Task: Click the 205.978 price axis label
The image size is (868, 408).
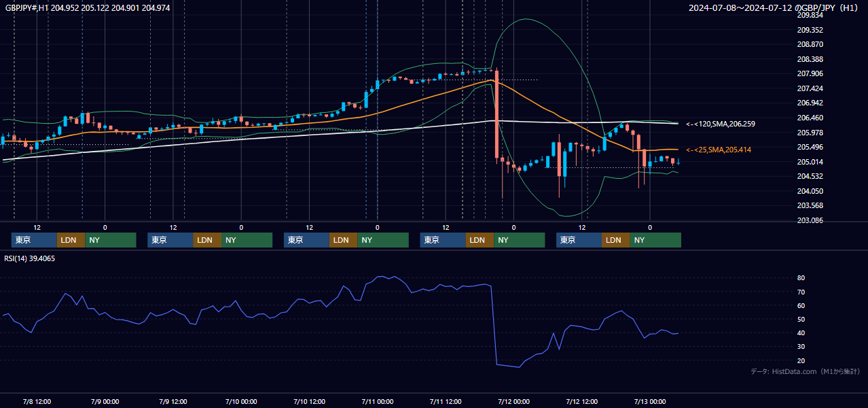Action: (x=810, y=133)
